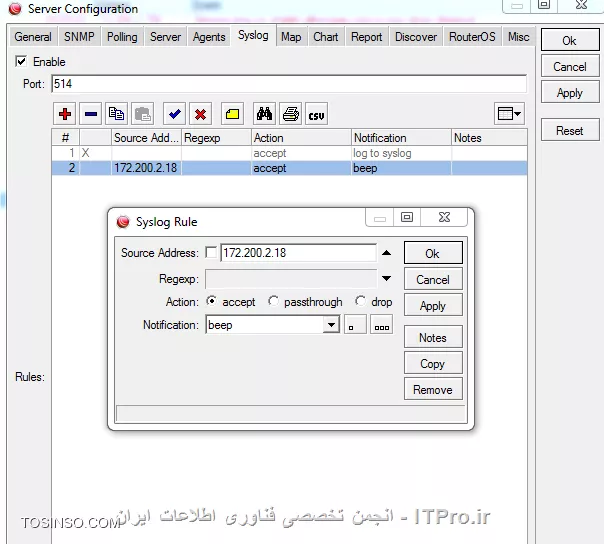
Task: Click 'beep' cell in rule row 2
Action: [401, 168]
